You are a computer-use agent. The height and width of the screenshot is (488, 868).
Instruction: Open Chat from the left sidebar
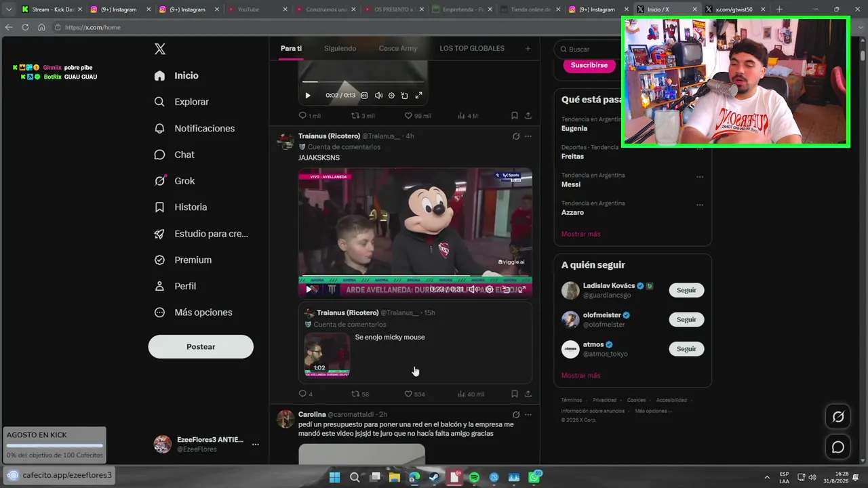coord(174,155)
